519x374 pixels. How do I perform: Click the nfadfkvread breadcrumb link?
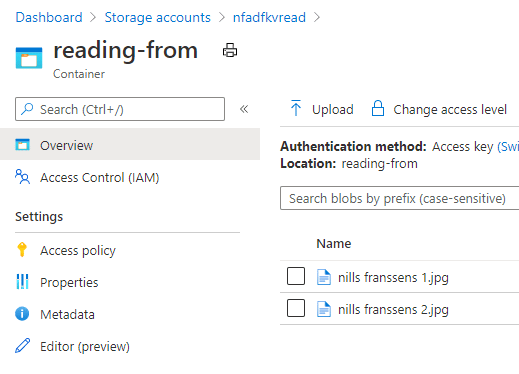(x=269, y=17)
